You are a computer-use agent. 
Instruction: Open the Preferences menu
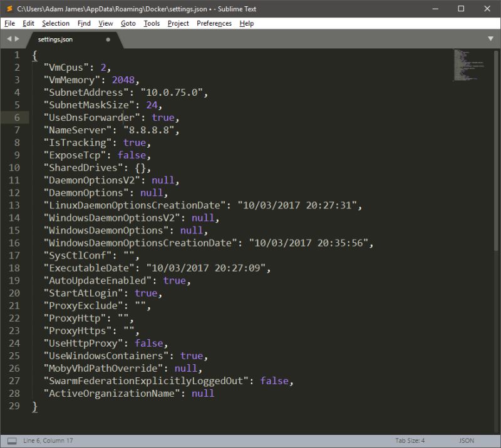tap(214, 23)
